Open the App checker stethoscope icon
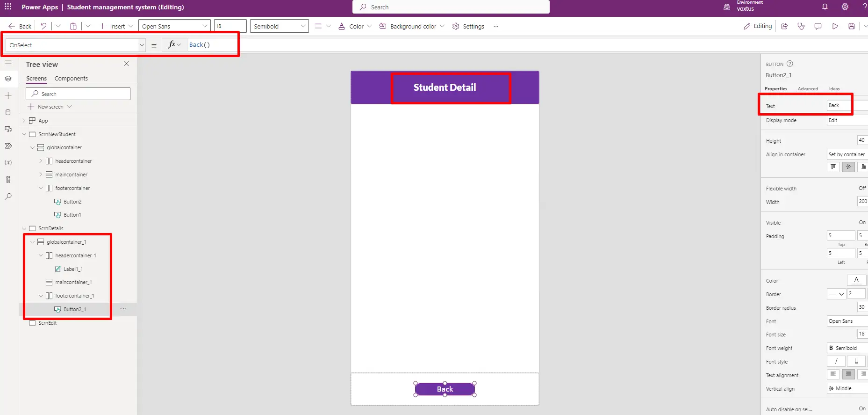This screenshot has height=415, width=868. (x=801, y=26)
